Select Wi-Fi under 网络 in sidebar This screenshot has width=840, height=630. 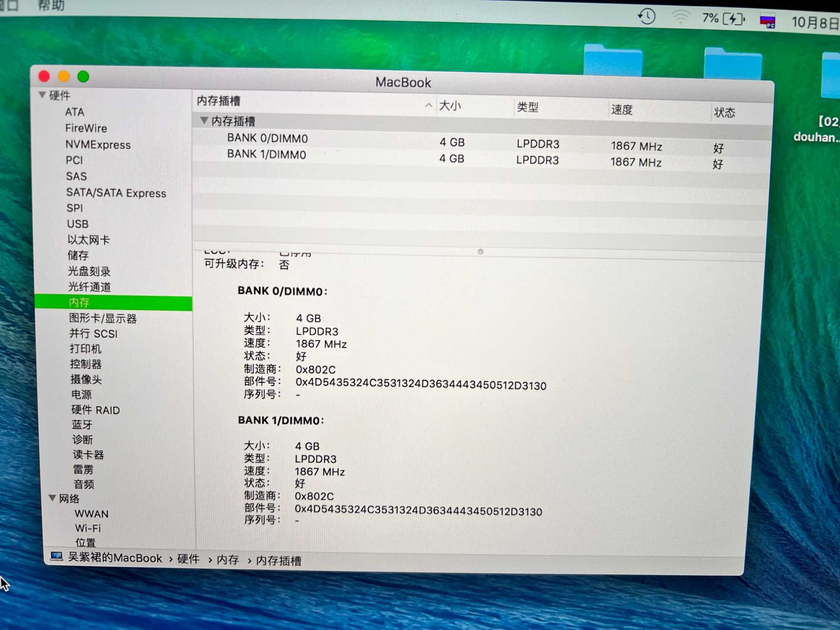[88, 528]
